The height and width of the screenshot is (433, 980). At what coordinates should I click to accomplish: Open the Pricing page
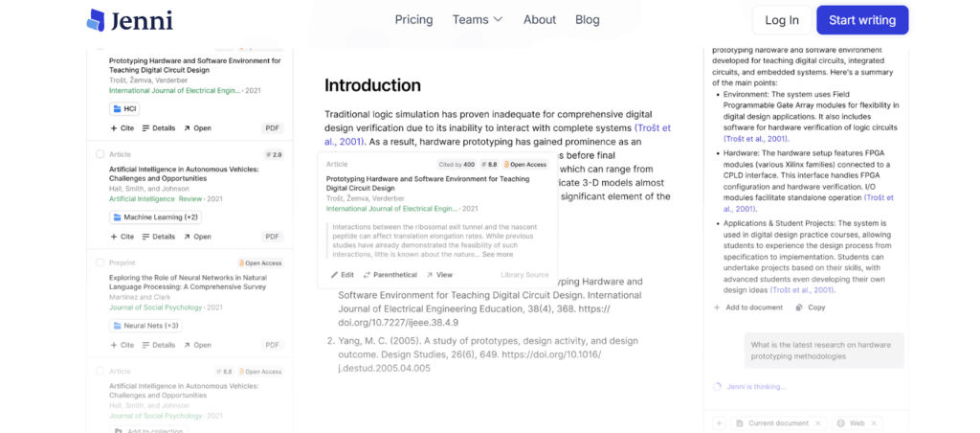[x=413, y=20]
